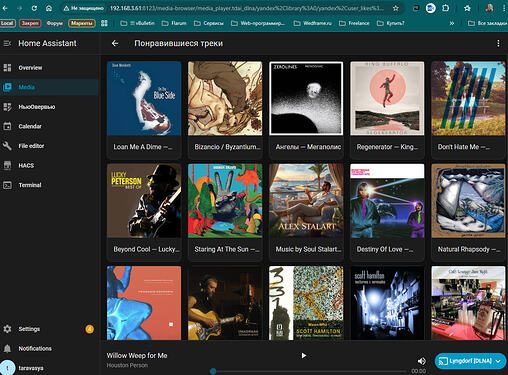The image size is (508, 375).
Task: Open the Все закладки folder
Action: [x=487, y=23]
